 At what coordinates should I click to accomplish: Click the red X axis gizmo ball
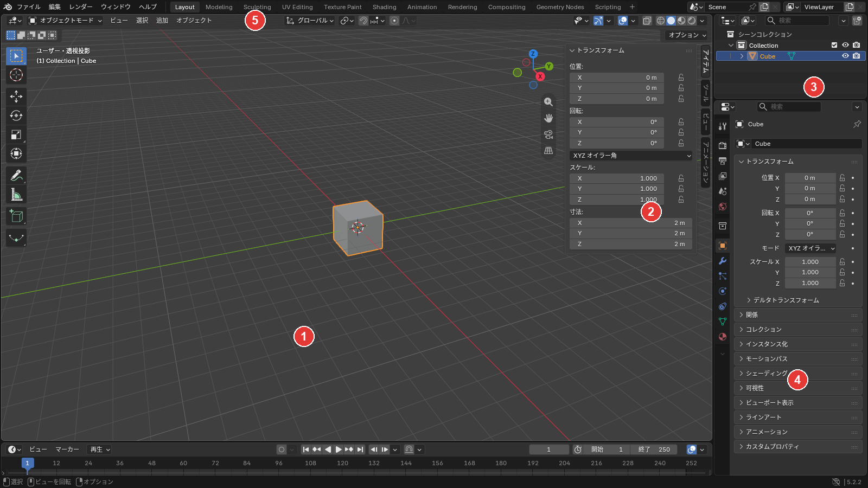pyautogui.click(x=540, y=76)
